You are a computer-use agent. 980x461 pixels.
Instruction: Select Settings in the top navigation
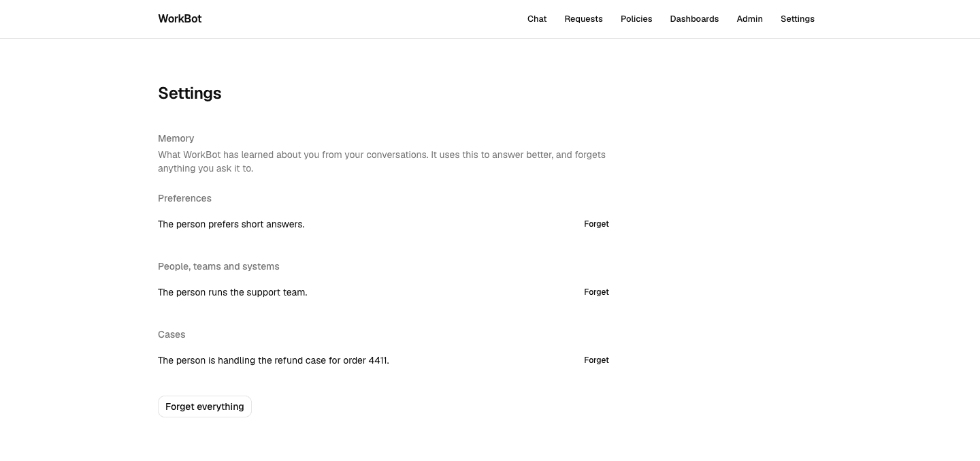click(798, 19)
